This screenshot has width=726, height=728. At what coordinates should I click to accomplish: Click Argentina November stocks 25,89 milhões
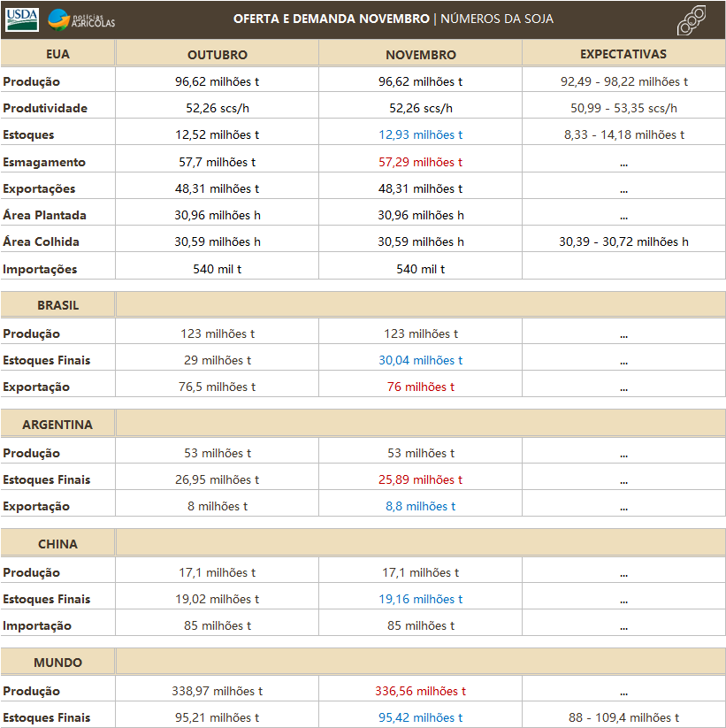(420, 479)
